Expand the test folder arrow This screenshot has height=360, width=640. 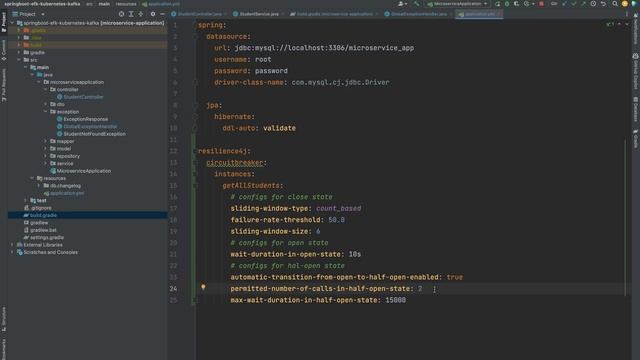(x=26, y=200)
